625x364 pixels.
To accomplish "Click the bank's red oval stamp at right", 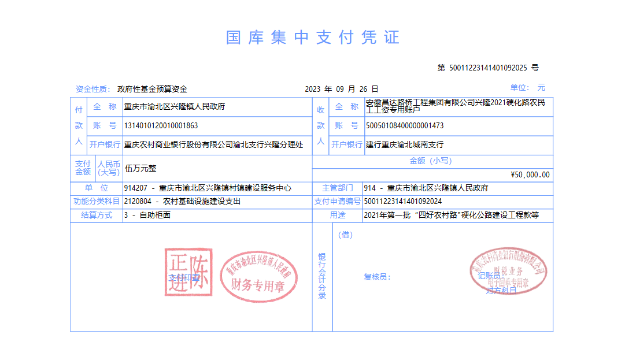I will [x=508, y=270].
